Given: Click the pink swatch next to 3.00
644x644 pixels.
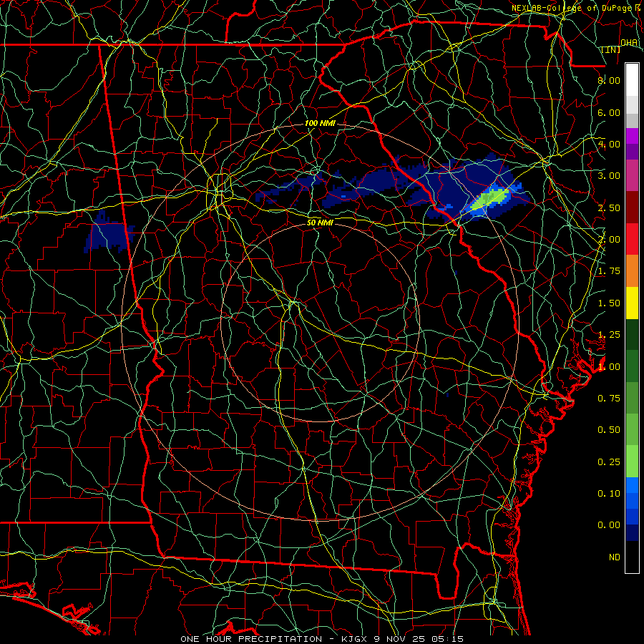Looking at the screenshot, I should pyautogui.click(x=632, y=175).
